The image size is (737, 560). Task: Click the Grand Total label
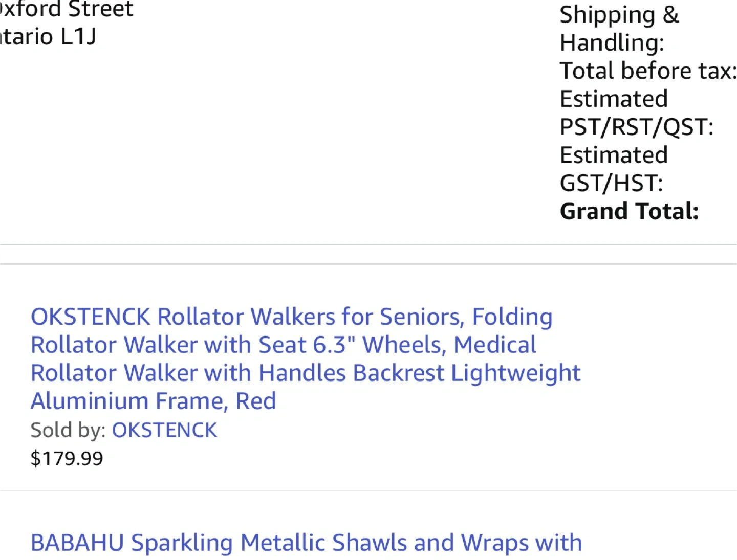[x=630, y=211]
